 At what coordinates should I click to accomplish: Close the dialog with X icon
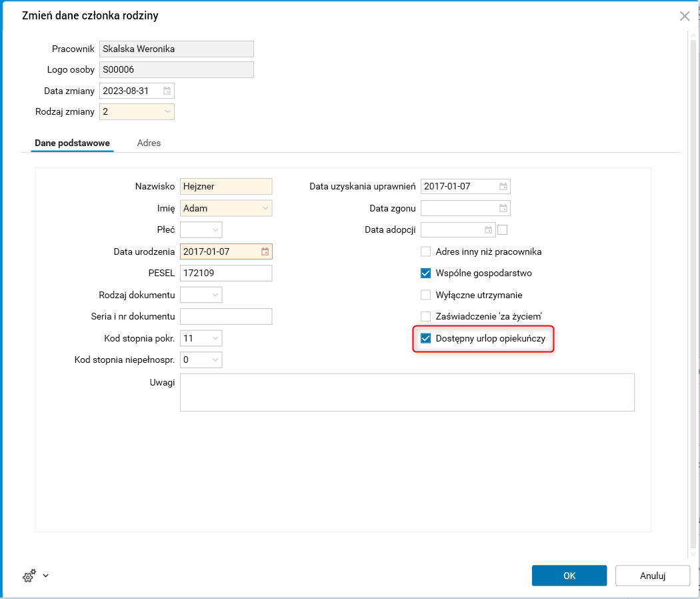pyautogui.click(x=685, y=16)
